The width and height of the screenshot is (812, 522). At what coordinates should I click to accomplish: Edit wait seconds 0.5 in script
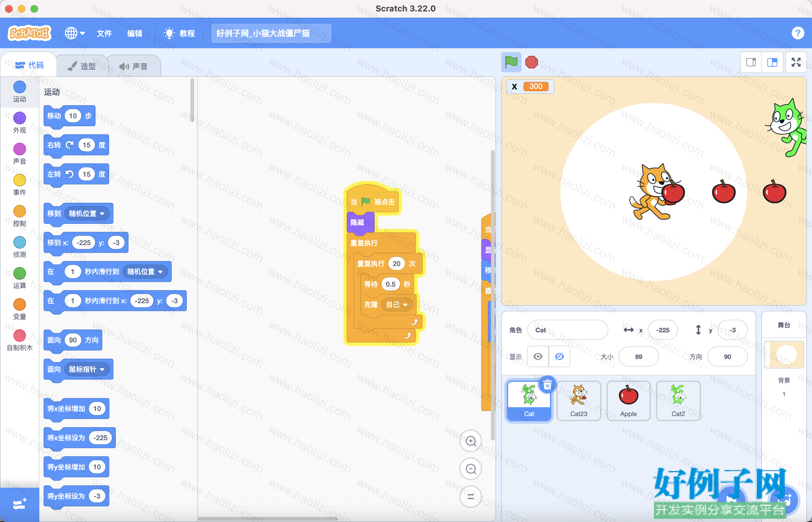(390, 284)
